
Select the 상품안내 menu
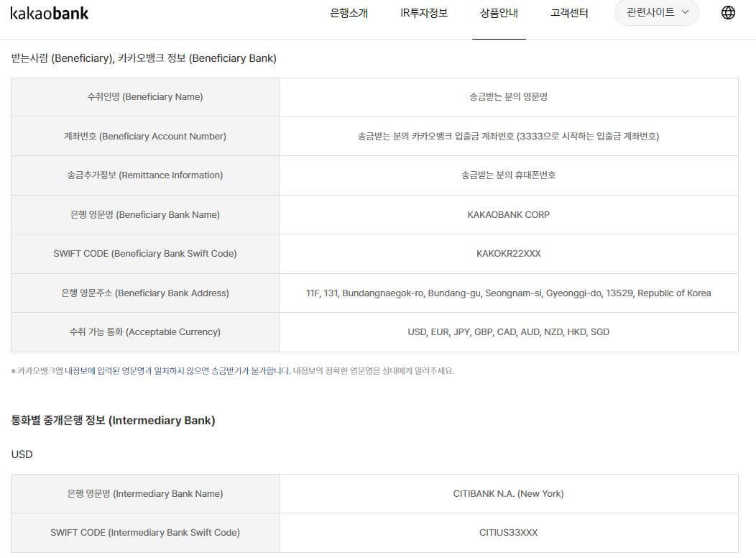[x=499, y=13]
